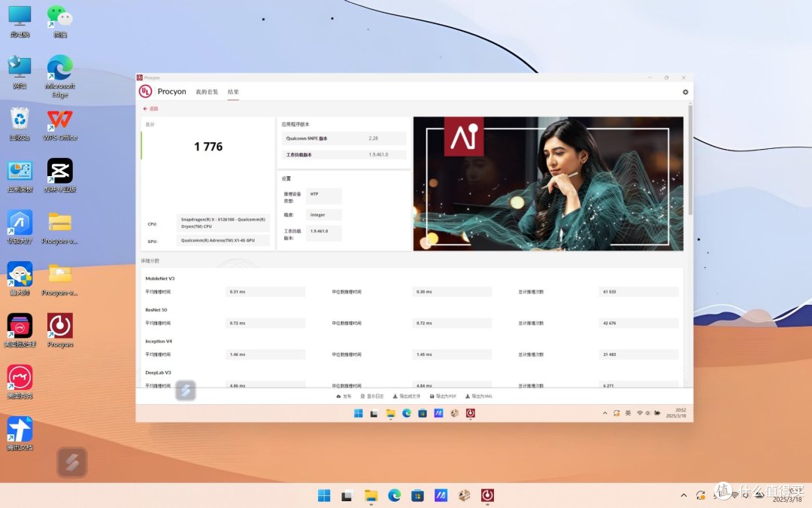Open Microsoft Edge on the bottom desktop taskbar

pyautogui.click(x=394, y=495)
